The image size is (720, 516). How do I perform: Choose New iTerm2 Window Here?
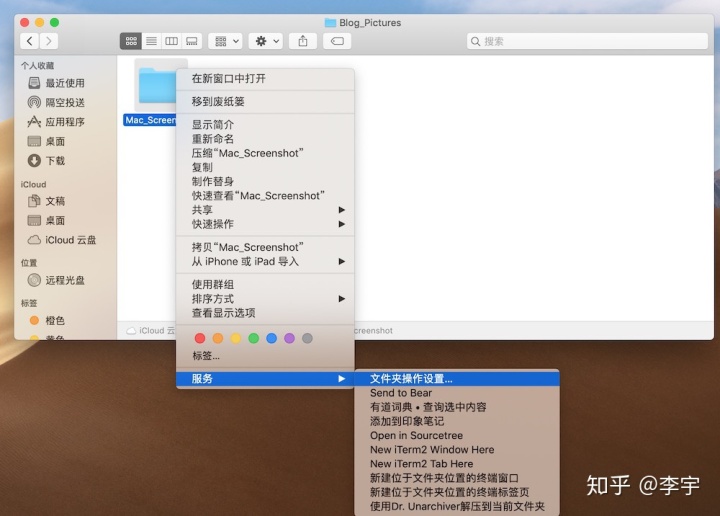pos(457,450)
